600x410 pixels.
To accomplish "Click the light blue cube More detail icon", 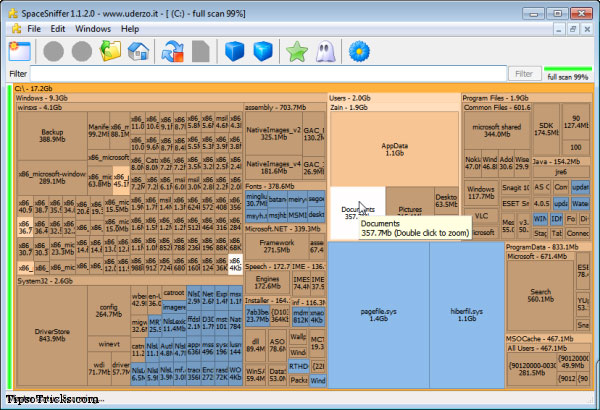I will pos(263,51).
